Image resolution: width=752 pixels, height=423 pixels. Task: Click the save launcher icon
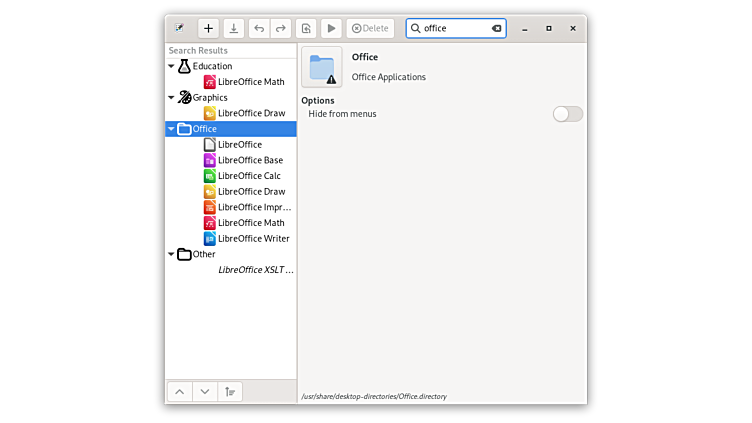click(x=233, y=29)
